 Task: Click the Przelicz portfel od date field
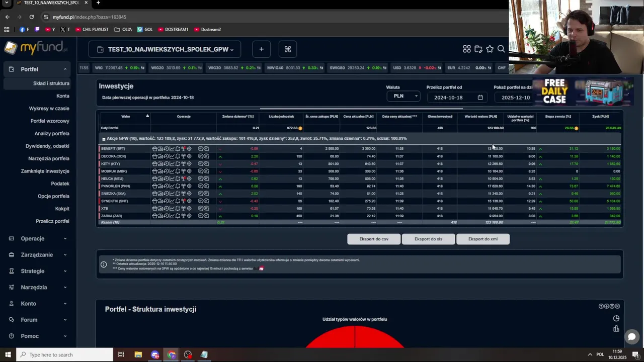(x=457, y=98)
